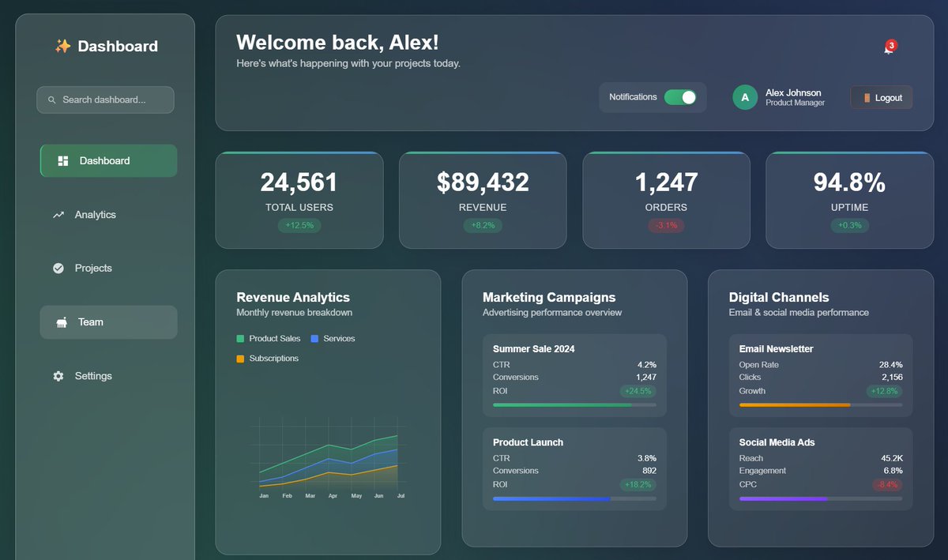Click Alex Johnson's avatar circle
This screenshot has height=560, width=948.
pos(743,97)
